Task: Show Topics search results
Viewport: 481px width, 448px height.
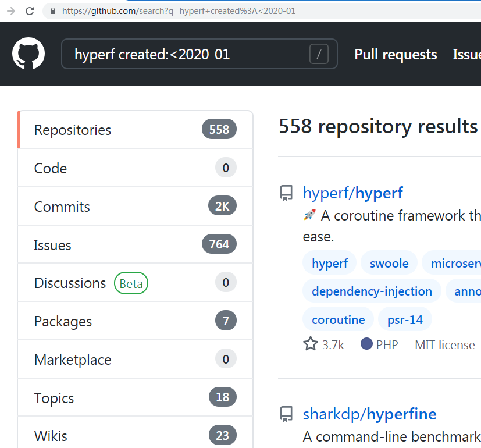Action: (x=136, y=398)
